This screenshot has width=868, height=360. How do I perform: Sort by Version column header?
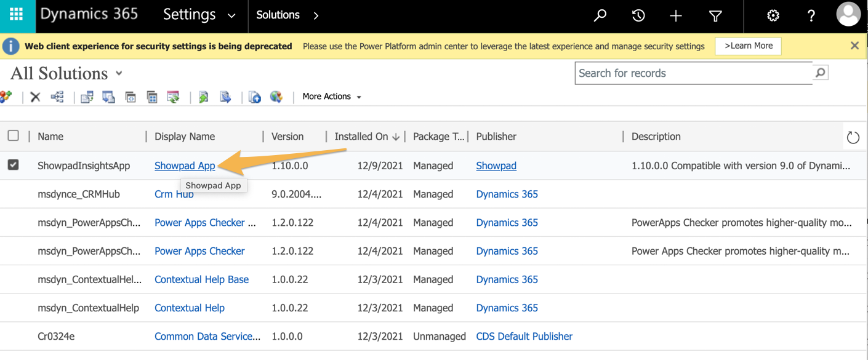pos(287,137)
